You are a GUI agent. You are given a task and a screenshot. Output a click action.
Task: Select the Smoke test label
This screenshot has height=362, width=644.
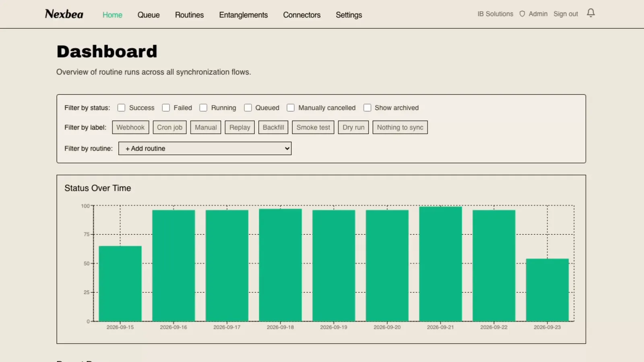(313, 128)
